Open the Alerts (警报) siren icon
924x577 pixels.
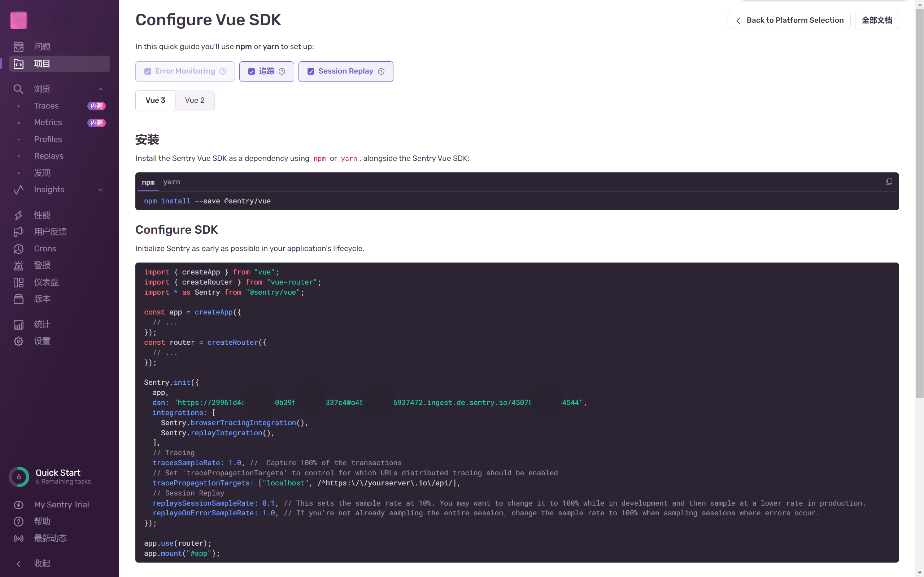(x=18, y=265)
